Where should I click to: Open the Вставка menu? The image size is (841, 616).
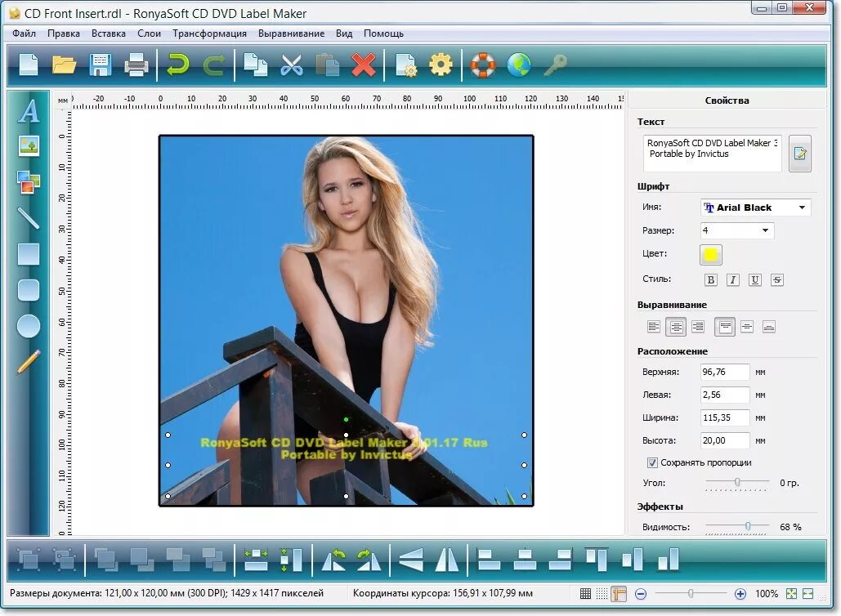tap(109, 33)
